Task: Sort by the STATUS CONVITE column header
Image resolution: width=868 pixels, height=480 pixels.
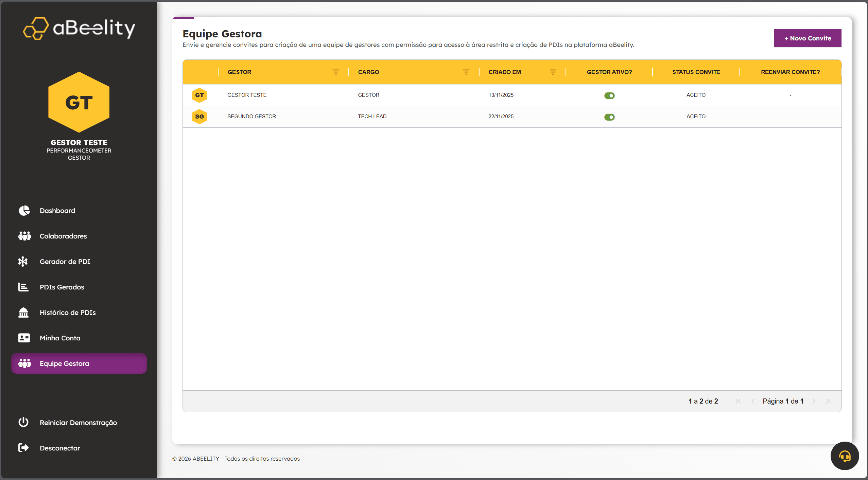Action: tap(696, 72)
